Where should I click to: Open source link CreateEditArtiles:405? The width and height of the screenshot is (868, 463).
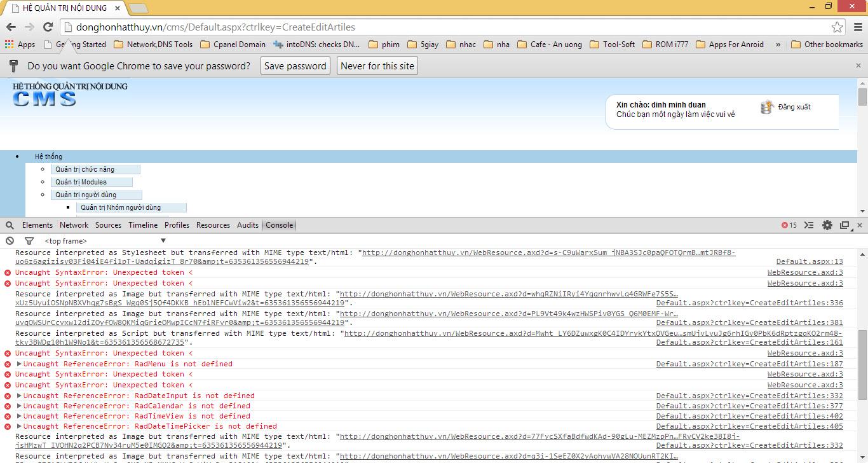(x=750, y=426)
